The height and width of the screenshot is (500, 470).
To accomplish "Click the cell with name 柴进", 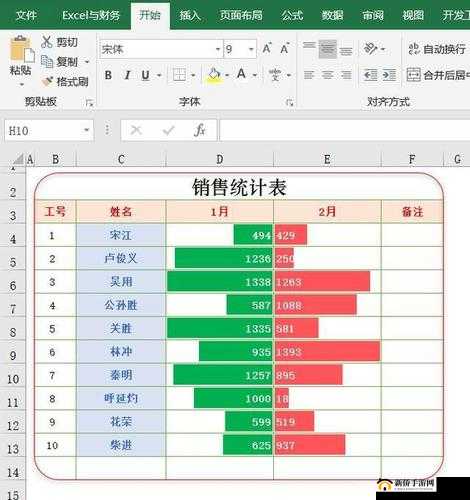I will [x=121, y=445].
